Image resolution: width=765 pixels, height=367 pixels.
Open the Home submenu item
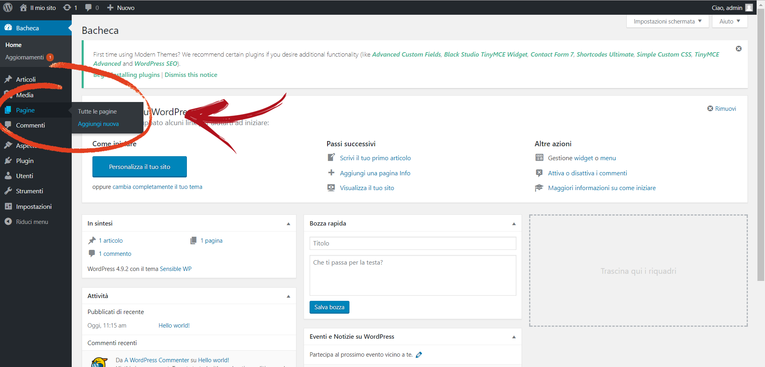click(x=14, y=45)
